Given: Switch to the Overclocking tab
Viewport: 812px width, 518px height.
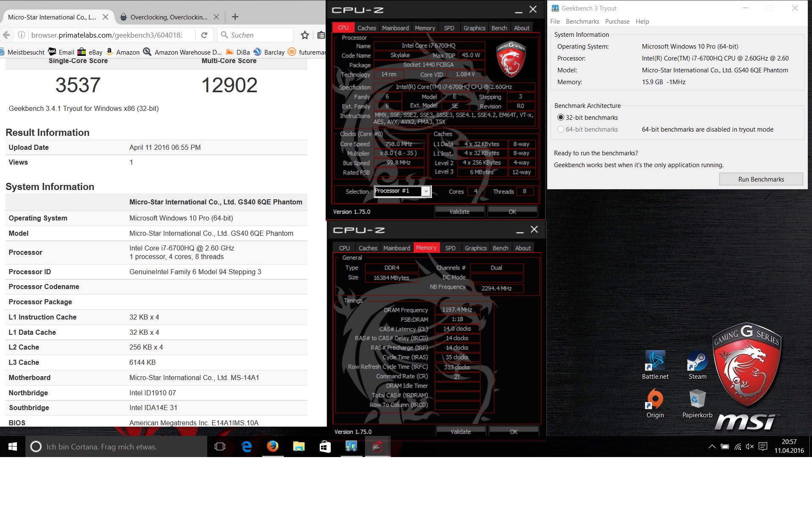Looking at the screenshot, I should (x=169, y=17).
